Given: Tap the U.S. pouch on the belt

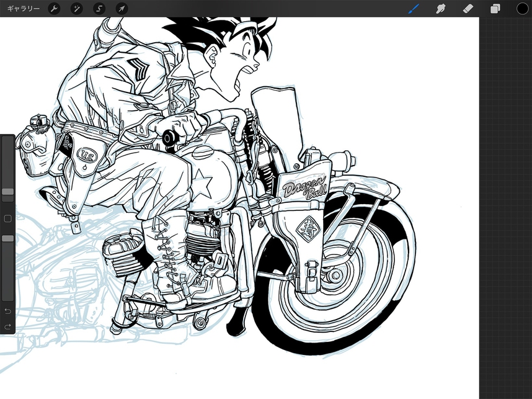Looking at the screenshot, I should pos(86,154).
